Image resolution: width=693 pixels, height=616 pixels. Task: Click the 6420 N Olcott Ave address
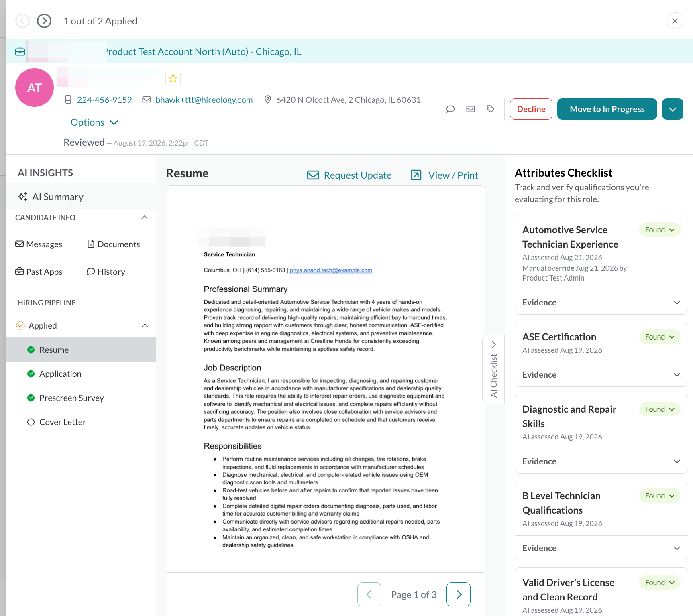pyautogui.click(x=349, y=100)
